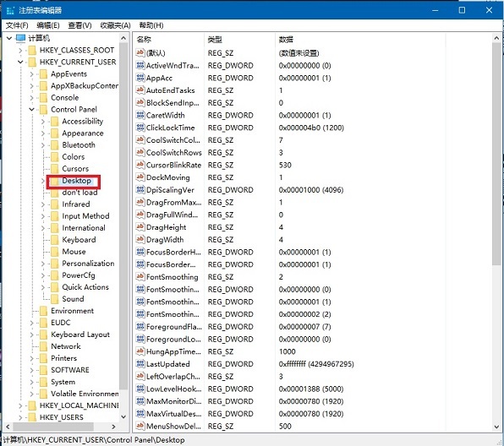Image resolution: width=504 pixels, height=446 pixels.
Task: Click the ClickLockTime value icon
Action: click(140, 128)
